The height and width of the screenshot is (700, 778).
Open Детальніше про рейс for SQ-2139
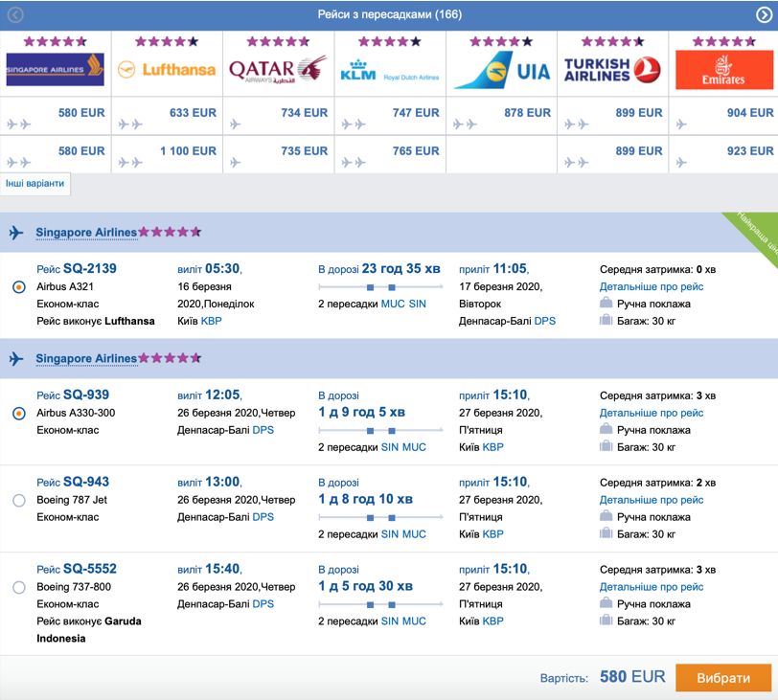click(x=651, y=286)
